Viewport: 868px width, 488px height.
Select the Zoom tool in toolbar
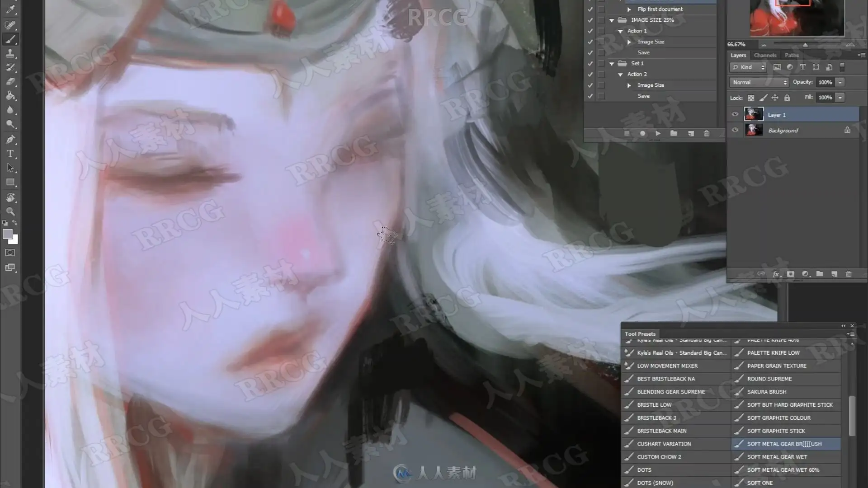(x=10, y=211)
